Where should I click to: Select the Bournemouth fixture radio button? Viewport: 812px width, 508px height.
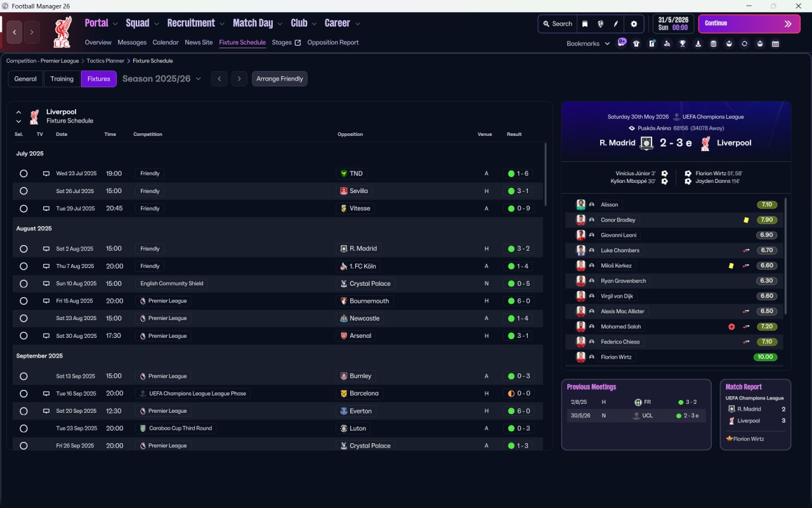pyautogui.click(x=23, y=301)
